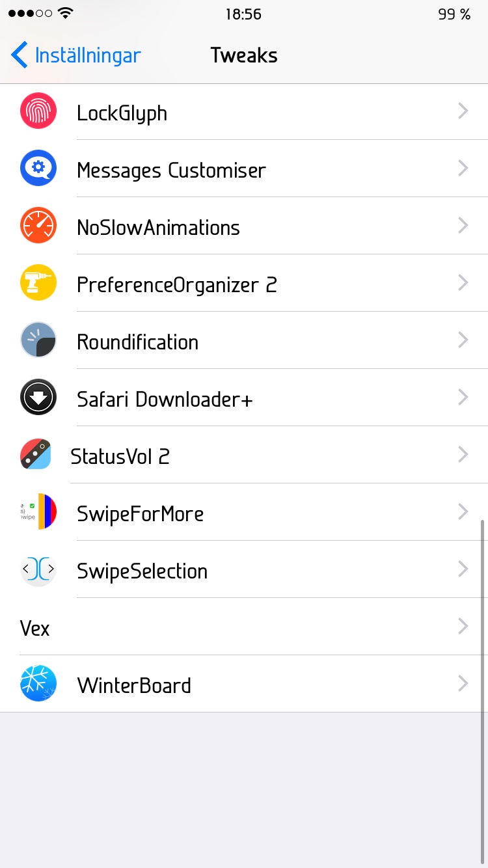Tap the Messages Customiser chat bubble icon
Screen dimensions: 488x868
click(x=38, y=169)
